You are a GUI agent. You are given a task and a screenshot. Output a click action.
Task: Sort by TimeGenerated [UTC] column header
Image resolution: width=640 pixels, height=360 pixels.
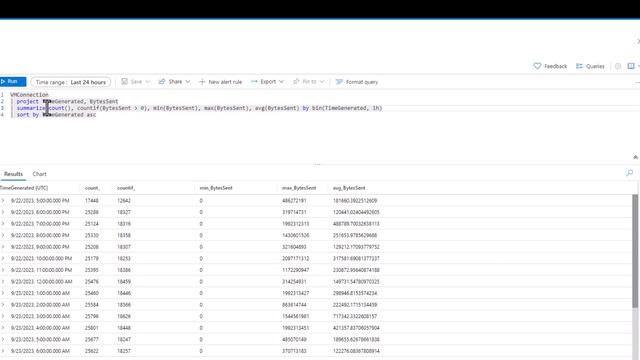pos(24,188)
